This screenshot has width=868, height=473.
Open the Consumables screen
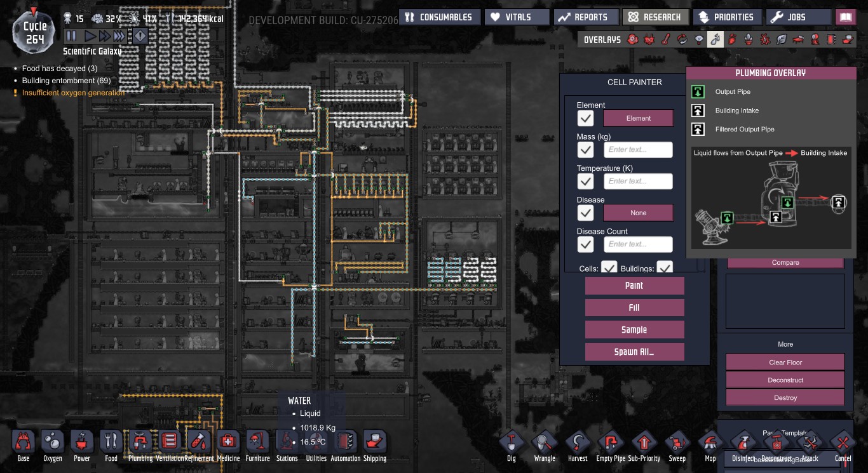(440, 17)
